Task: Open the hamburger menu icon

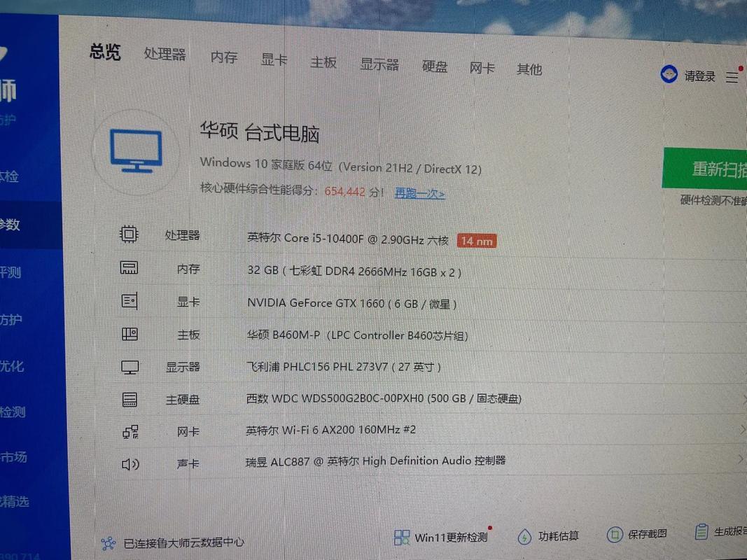Action: [x=732, y=77]
